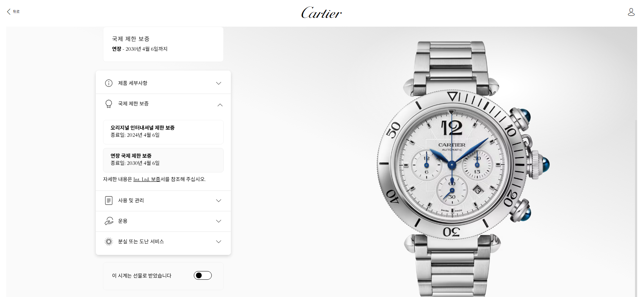Click the hand icon beside 운용
The height and width of the screenshot is (297, 644).
(x=108, y=221)
